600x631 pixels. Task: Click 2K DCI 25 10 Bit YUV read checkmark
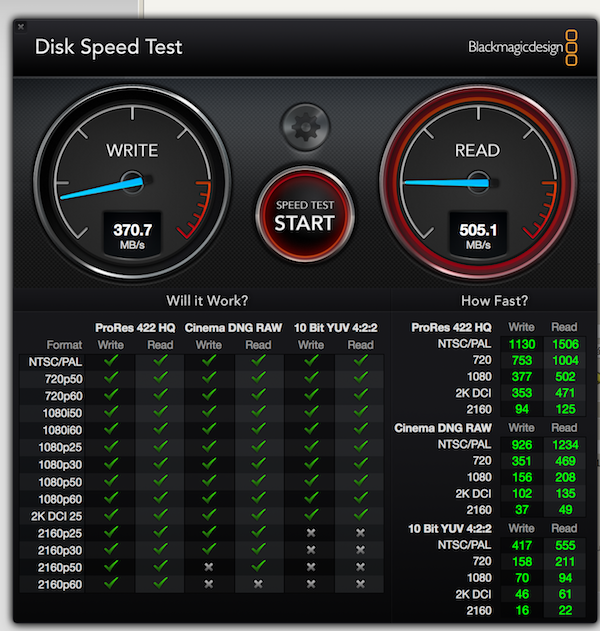click(361, 514)
